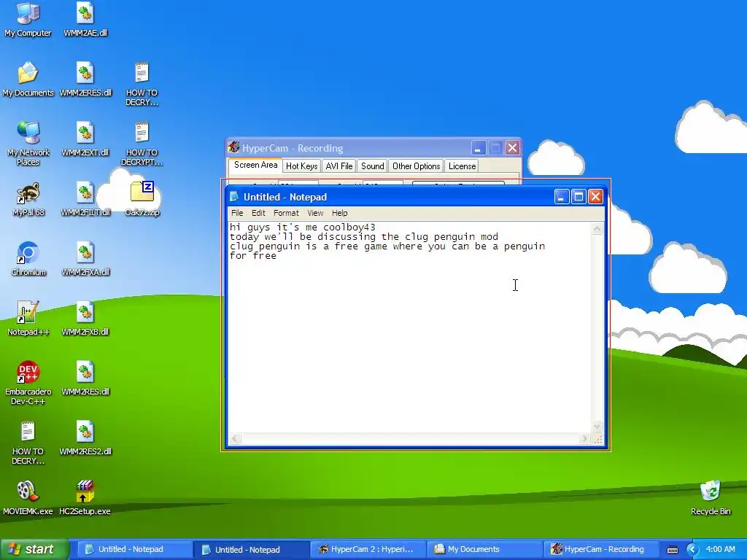Click the word "coolboy43" in Notepad
Viewport: 747px width, 560px height.
point(349,227)
